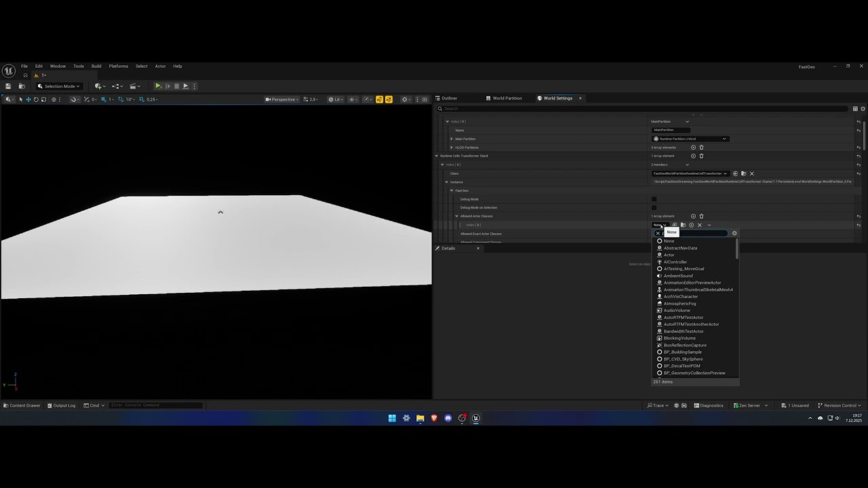Select the translate tool in the viewport toolbar
Viewport: 868px width, 488px height.
click(x=28, y=100)
